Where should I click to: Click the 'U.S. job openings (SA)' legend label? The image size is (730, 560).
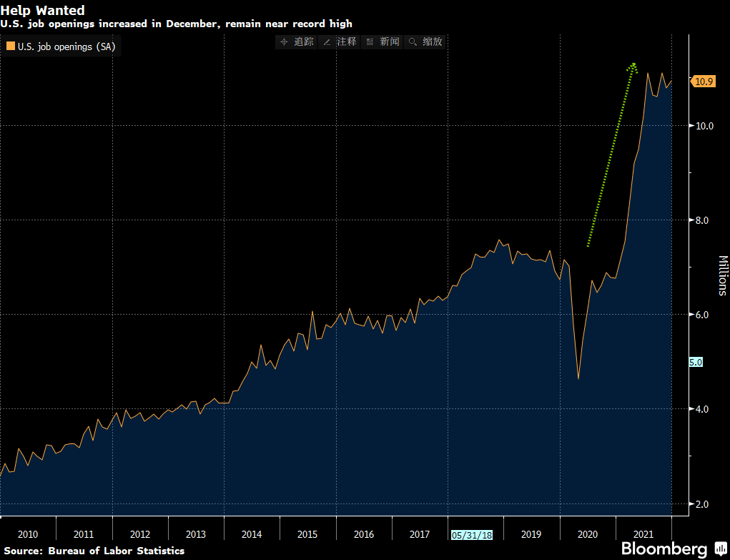click(x=66, y=47)
